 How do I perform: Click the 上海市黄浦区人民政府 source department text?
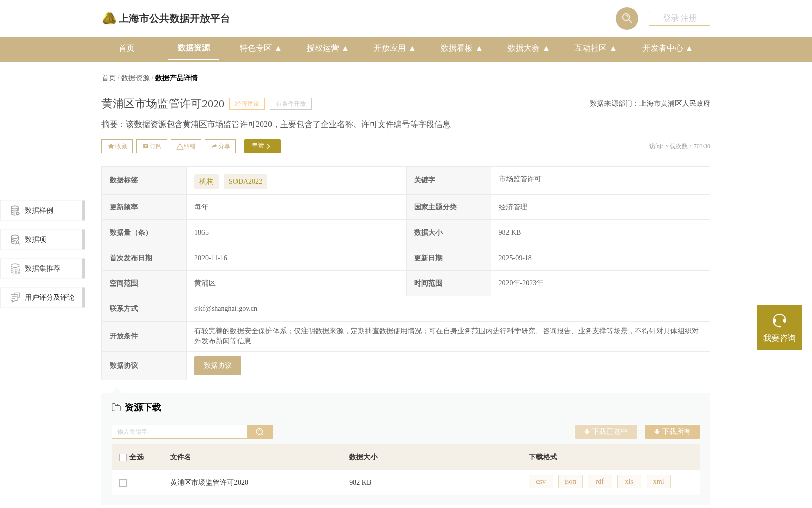(x=675, y=104)
